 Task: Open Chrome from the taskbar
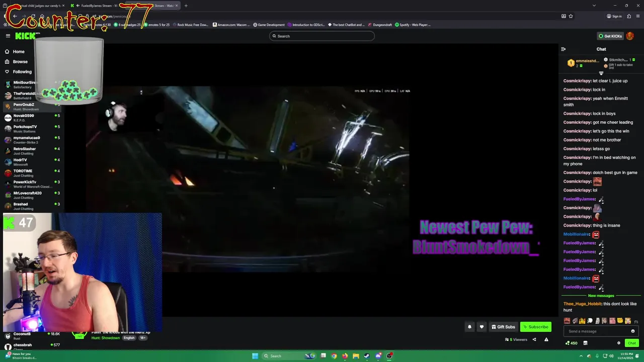[x=334, y=356]
